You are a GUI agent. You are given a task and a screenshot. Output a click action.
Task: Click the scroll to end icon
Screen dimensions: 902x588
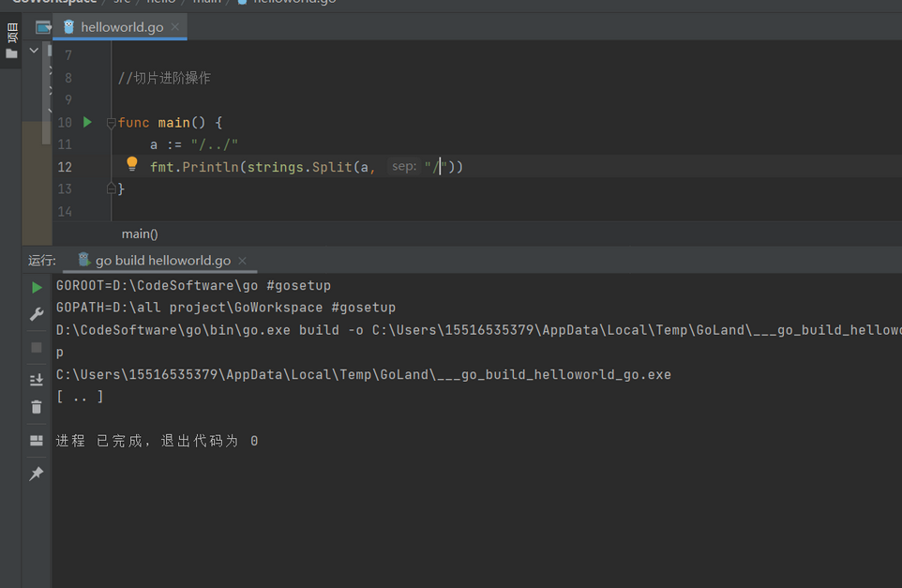coord(37,379)
